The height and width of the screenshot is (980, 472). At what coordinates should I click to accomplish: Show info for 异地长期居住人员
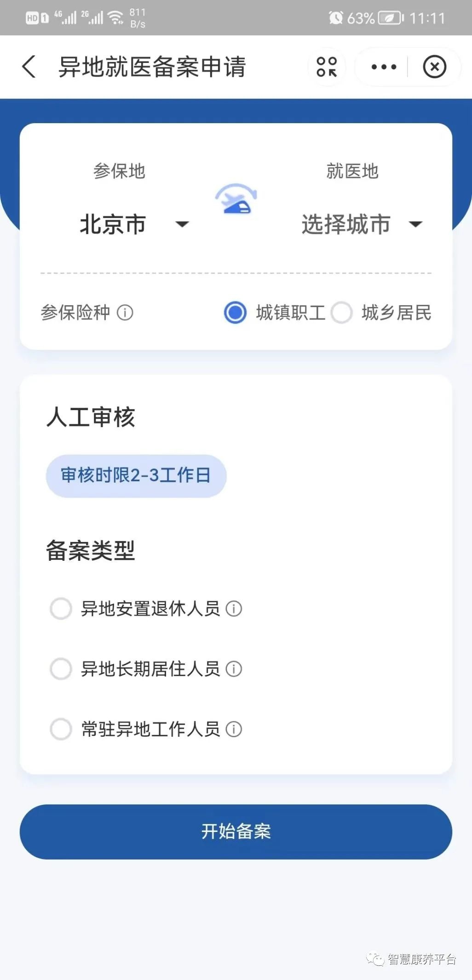coord(234,669)
